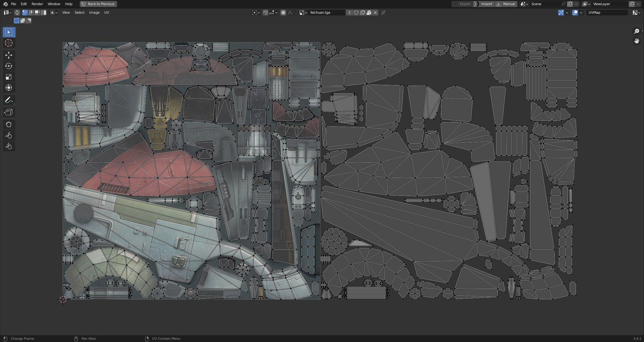Viewport: 644px width, 342px height.
Task: Select the Rip Region tool
Action: 9,112
